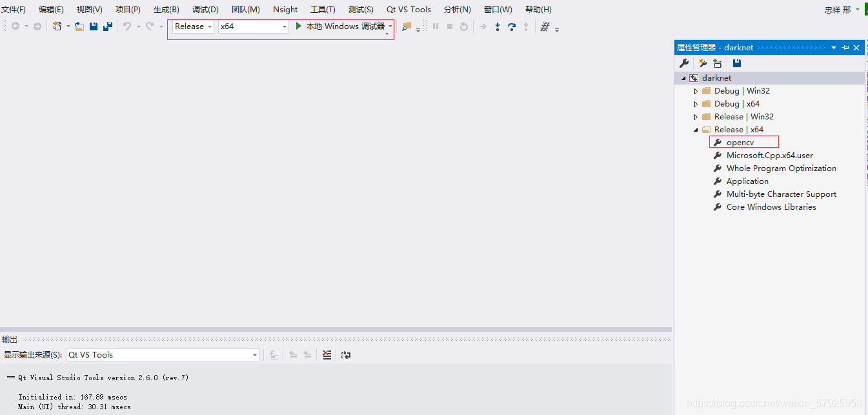The height and width of the screenshot is (415, 868).
Task: Open the 项目(P) menu
Action: point(128,10)
